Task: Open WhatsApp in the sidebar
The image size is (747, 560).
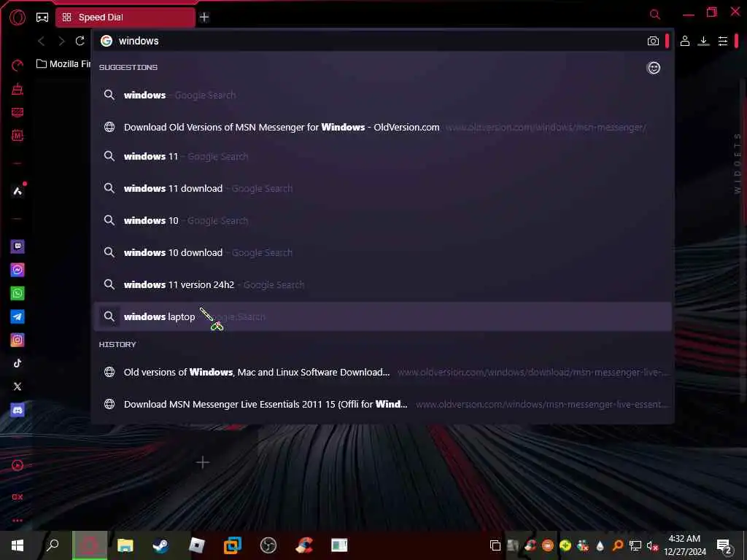Action: pyautogui.click(x=18, y=293)
